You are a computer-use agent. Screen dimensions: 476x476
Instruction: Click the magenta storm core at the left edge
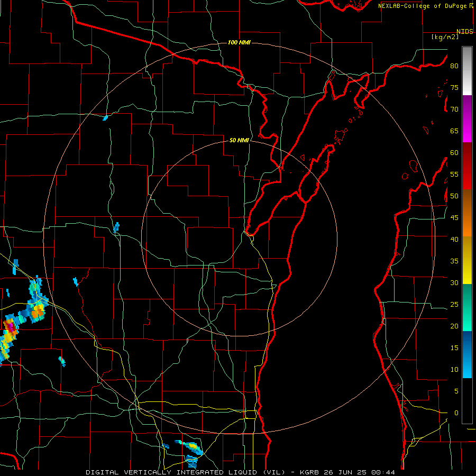point(11,327)
